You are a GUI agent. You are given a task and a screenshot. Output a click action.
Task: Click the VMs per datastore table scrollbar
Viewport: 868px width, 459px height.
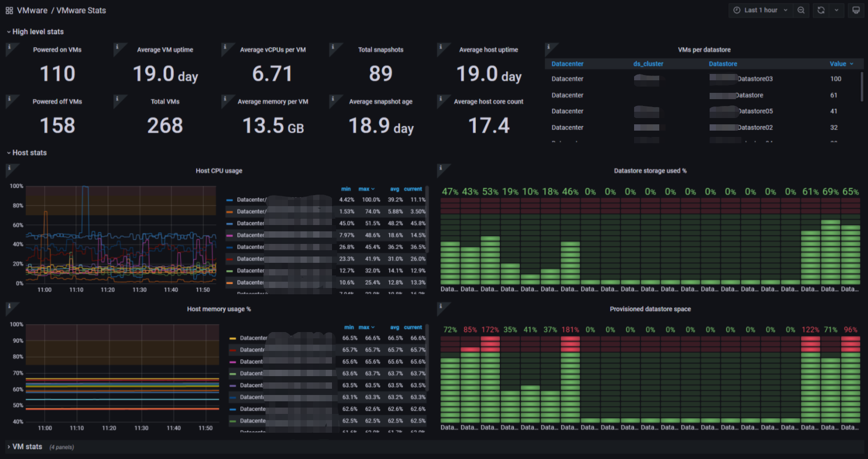pyautogui.click(x=862, y=87)
